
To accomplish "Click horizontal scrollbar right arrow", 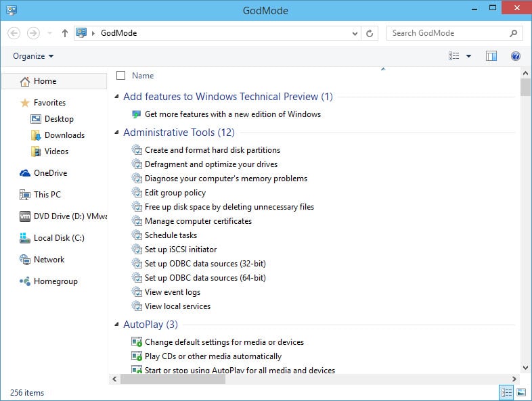I will point(514,379).
